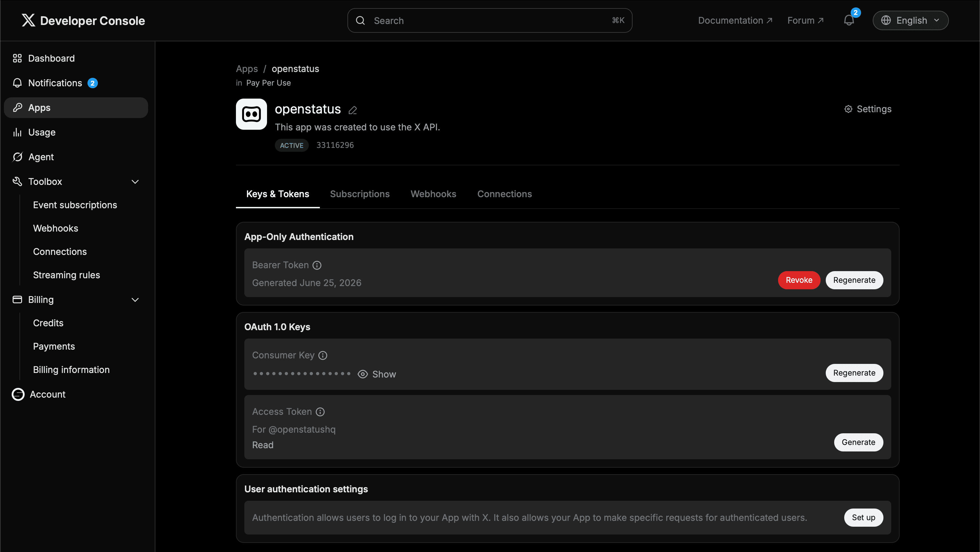980x552 pixels.
Task: Click the search magnifier icon
Action: point(360,20)
